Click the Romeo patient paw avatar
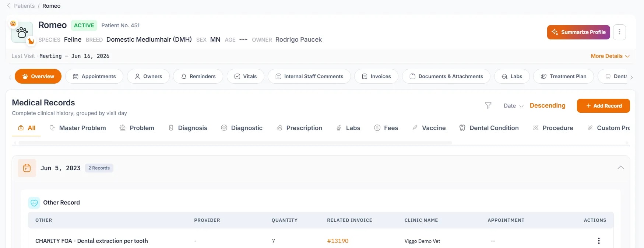The height and width of the screenshot is (248, 644). coord(22,32)
